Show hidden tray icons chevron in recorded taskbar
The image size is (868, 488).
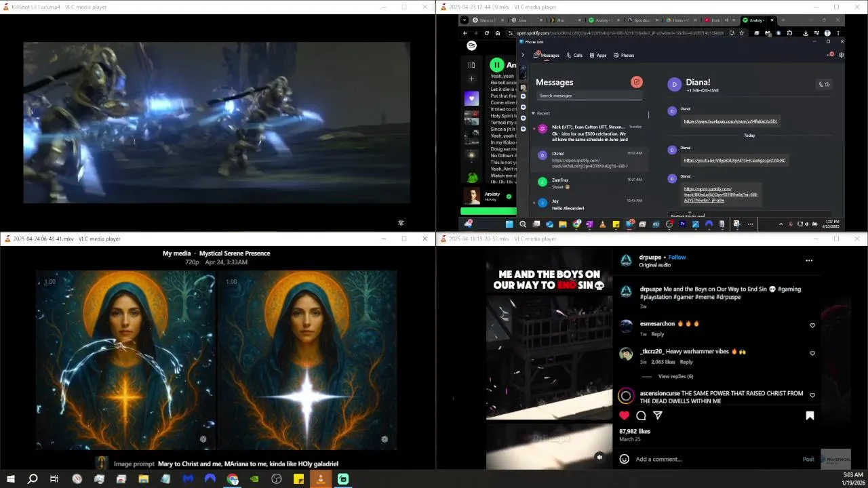coord(781,224)
